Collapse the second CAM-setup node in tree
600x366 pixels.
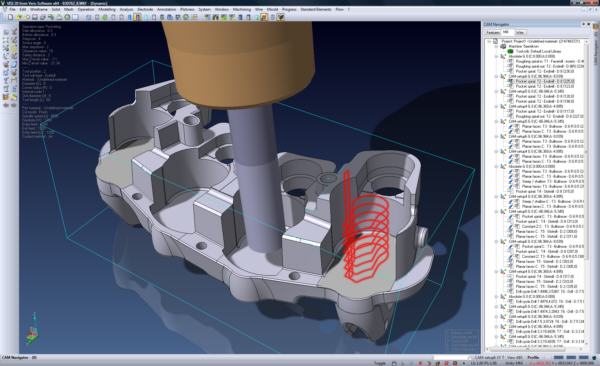point(497,91)
